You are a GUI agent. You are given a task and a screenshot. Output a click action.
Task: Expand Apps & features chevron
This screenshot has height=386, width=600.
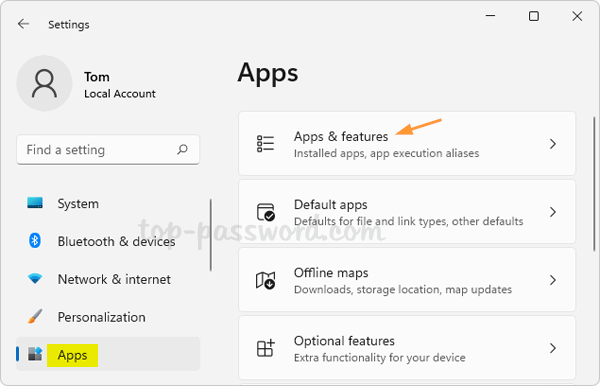pos(553,144)
